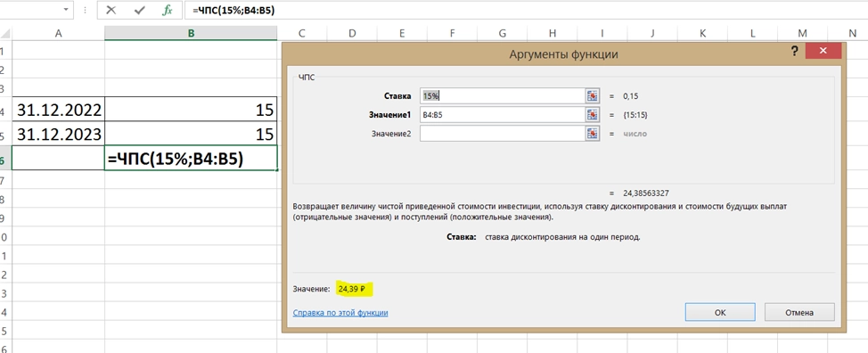
Task: Click the formula bar text
Action: [233, 10]
